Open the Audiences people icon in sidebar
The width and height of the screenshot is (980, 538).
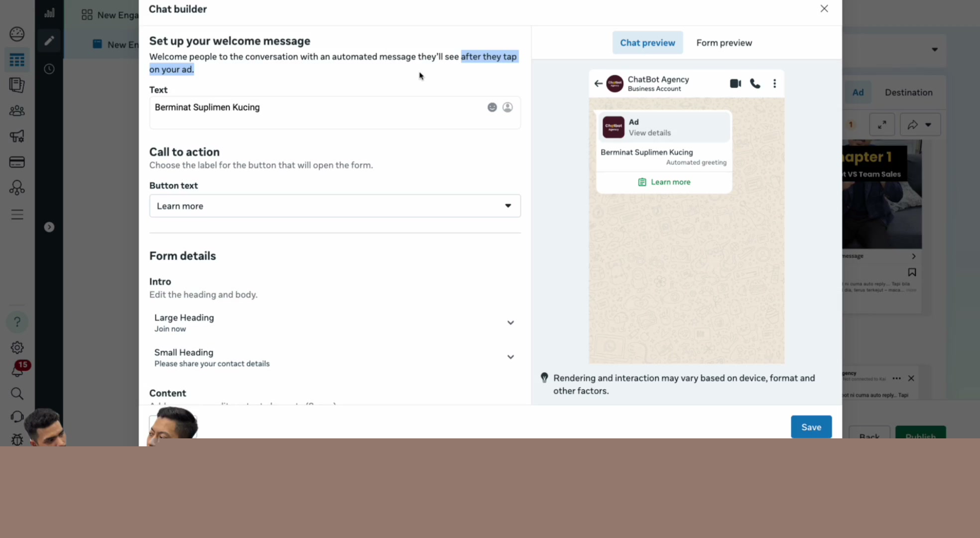click(17, 111)
